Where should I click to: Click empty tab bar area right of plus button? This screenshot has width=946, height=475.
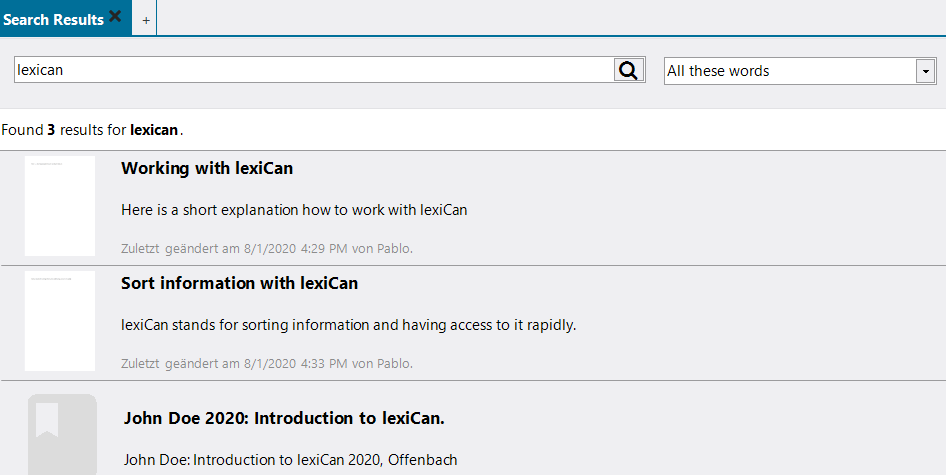pyautogui.click(x=550, y=18)
